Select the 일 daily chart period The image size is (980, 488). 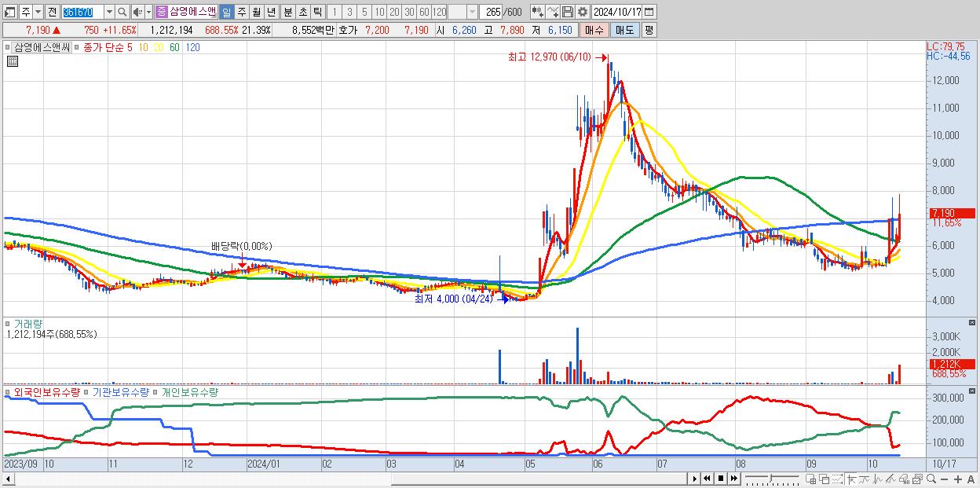[x=226, y=12]
